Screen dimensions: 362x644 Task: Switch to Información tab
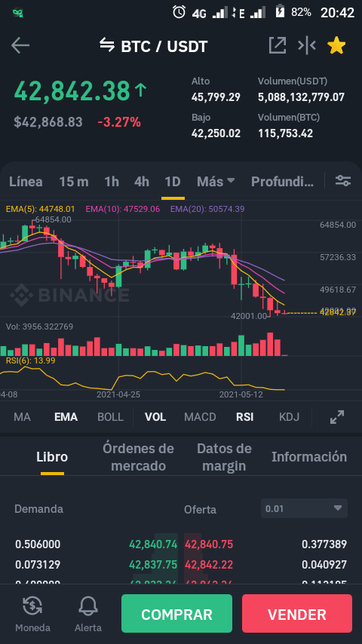pos(309,457)
